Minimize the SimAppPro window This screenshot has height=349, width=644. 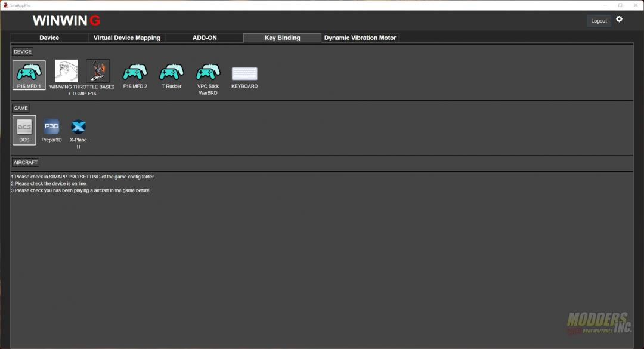(x=605, y=5)
